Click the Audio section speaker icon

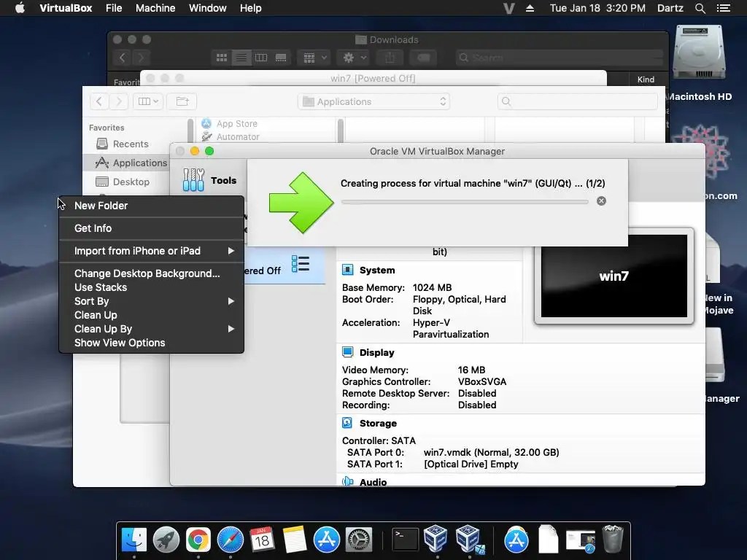pyautogui.click(x=348, y=481)
